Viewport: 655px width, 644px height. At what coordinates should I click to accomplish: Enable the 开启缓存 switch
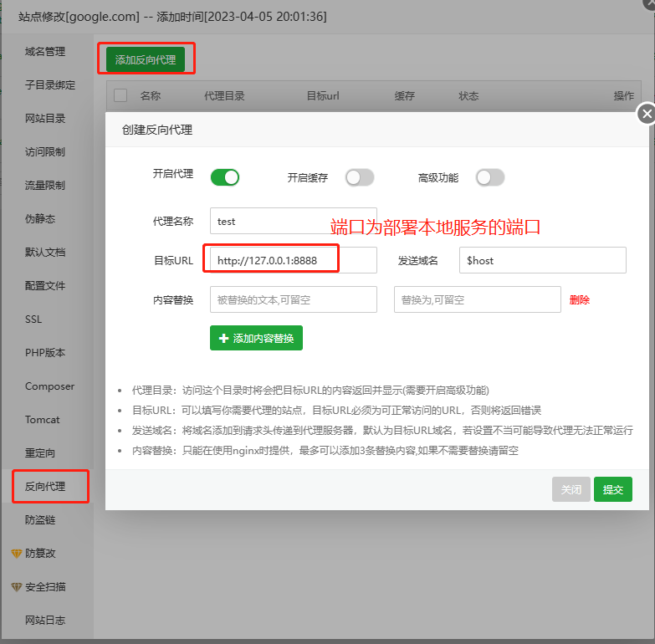click(360, 177)
